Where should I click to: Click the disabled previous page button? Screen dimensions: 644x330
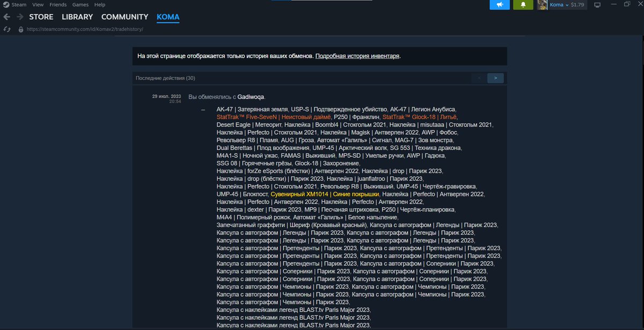point(479,78)
